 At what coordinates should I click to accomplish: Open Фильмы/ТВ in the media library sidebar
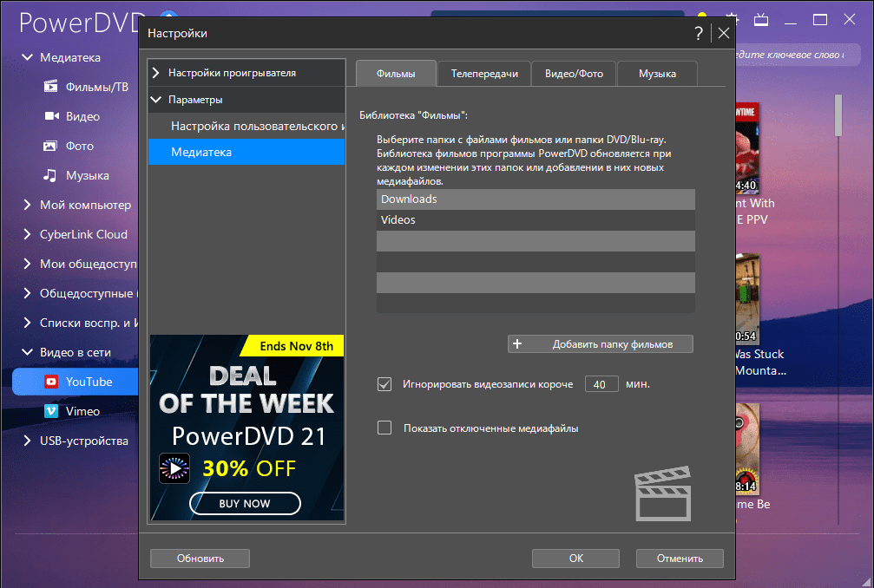[86, 87]
